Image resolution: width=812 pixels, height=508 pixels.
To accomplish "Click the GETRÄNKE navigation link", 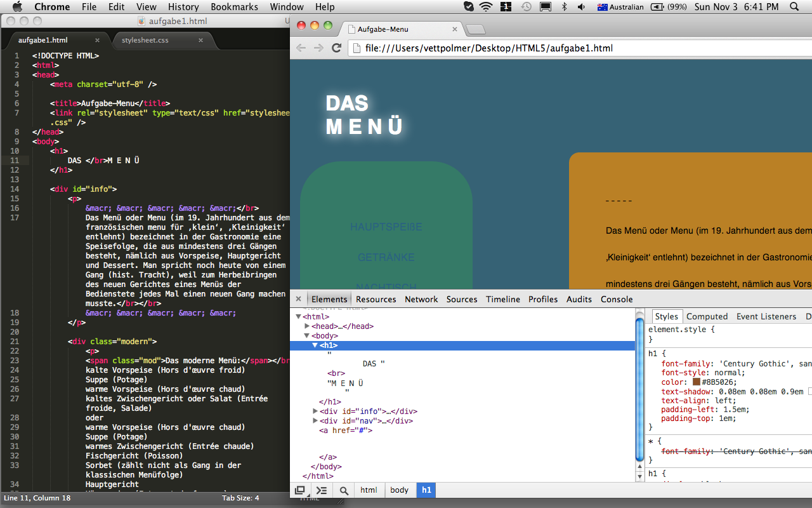I will click(x=386, y=257).
